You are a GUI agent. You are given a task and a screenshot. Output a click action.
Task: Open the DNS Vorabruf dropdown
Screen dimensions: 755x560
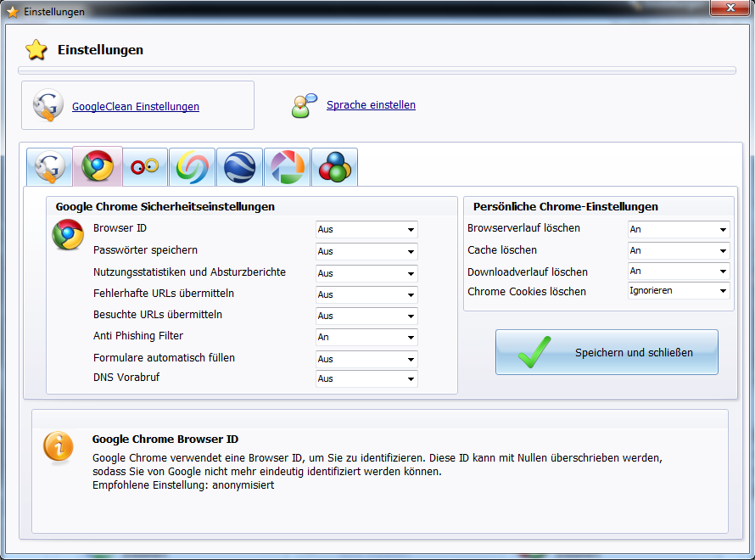click(366, 378)
